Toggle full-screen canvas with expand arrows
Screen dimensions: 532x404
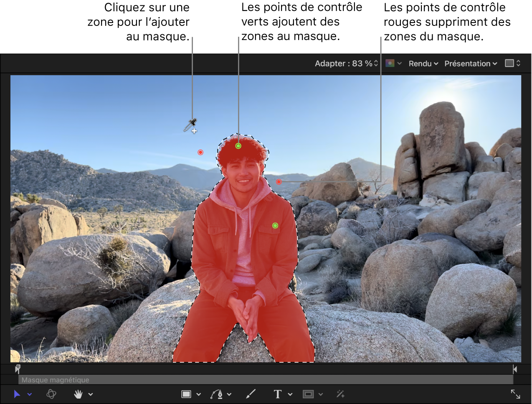[x=515, y=394]
